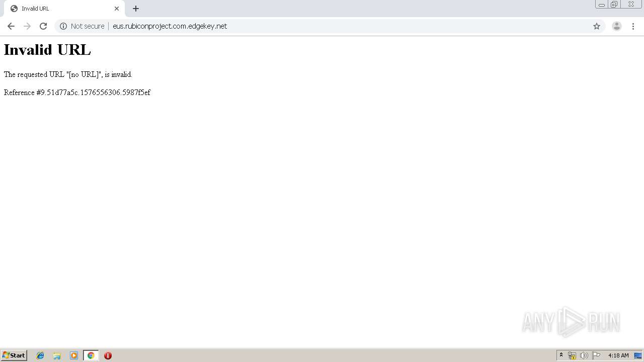Viewport: 644px width, 362px height.
Task: Bookmark this page with the star
Action: click(x=597, y=26)
